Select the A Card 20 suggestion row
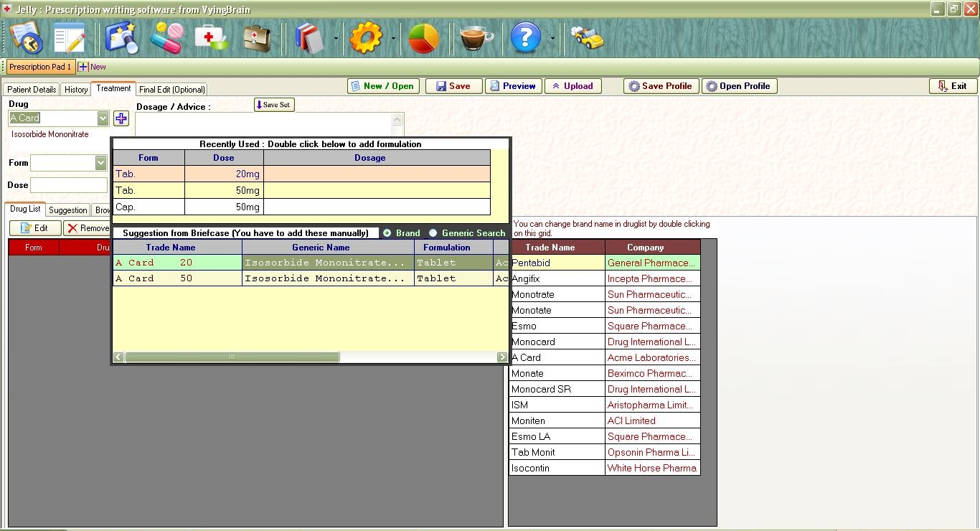The image size is (980, 531). [x=311, y=263]
